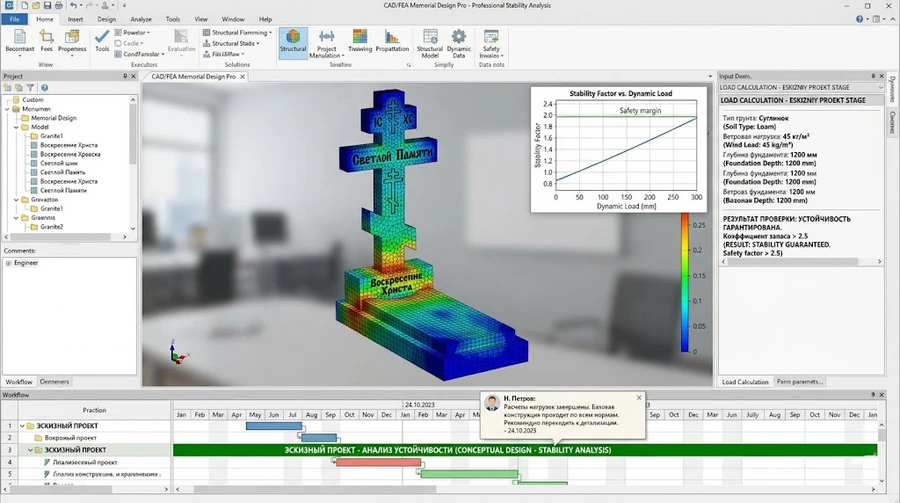Close the CAD/FEA Memorial Design Pro document tab

[242, 76]
